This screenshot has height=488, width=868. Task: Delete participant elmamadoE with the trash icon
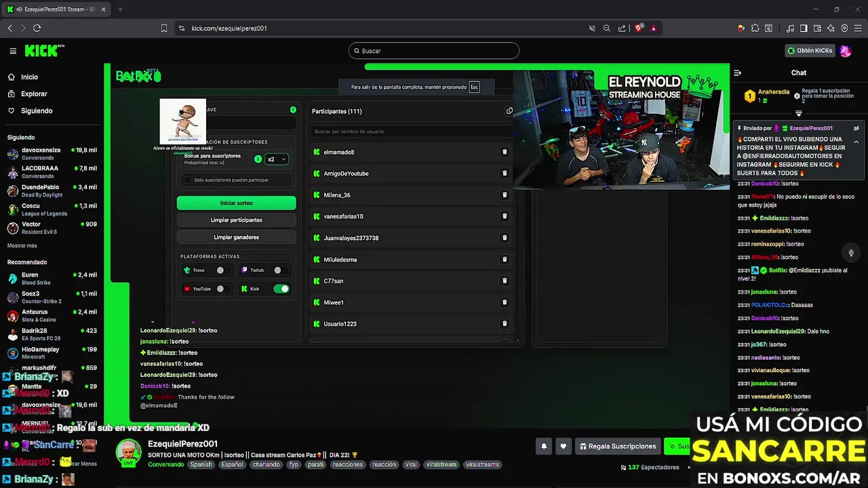click(505, 152)
